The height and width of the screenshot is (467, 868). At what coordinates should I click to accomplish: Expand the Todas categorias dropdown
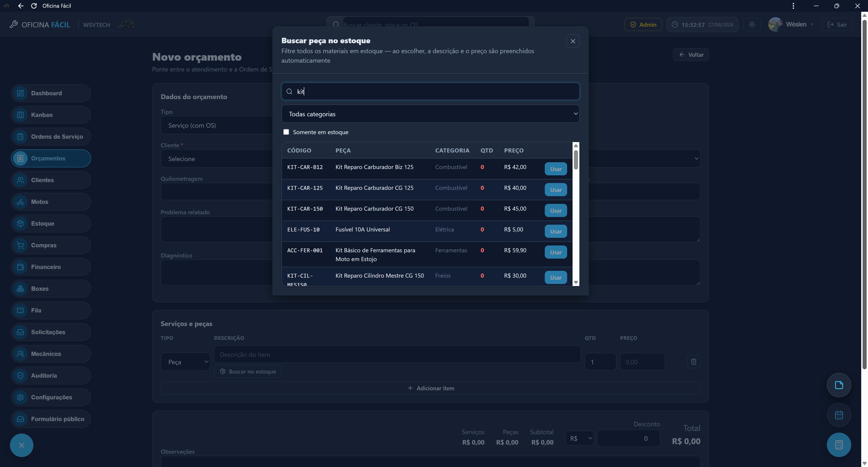[x=430, y=114]
